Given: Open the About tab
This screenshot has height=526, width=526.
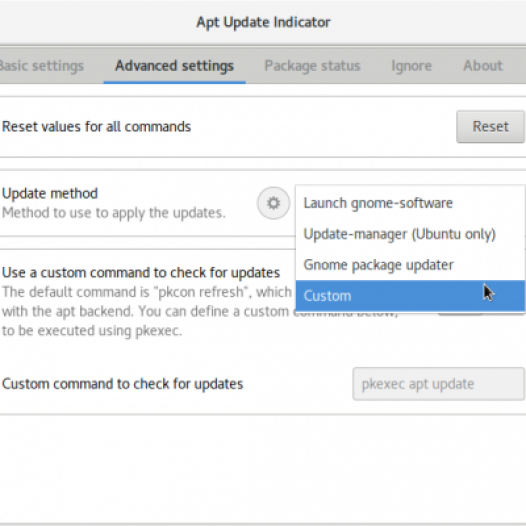Looking at the screenshot, I should (x=483, y=66).
